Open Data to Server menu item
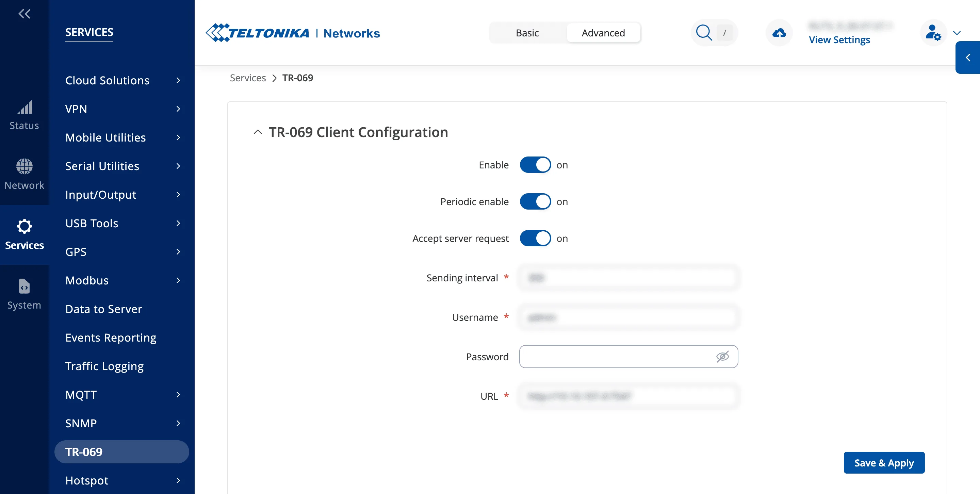The width and height of the screenshot is (980, 494). (x=103, y=309)
